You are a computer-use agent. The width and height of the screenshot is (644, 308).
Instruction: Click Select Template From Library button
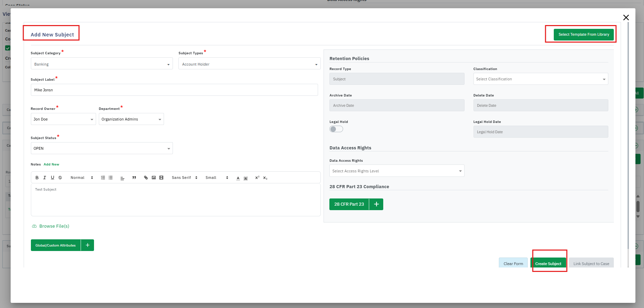click(x=584, y=34)
